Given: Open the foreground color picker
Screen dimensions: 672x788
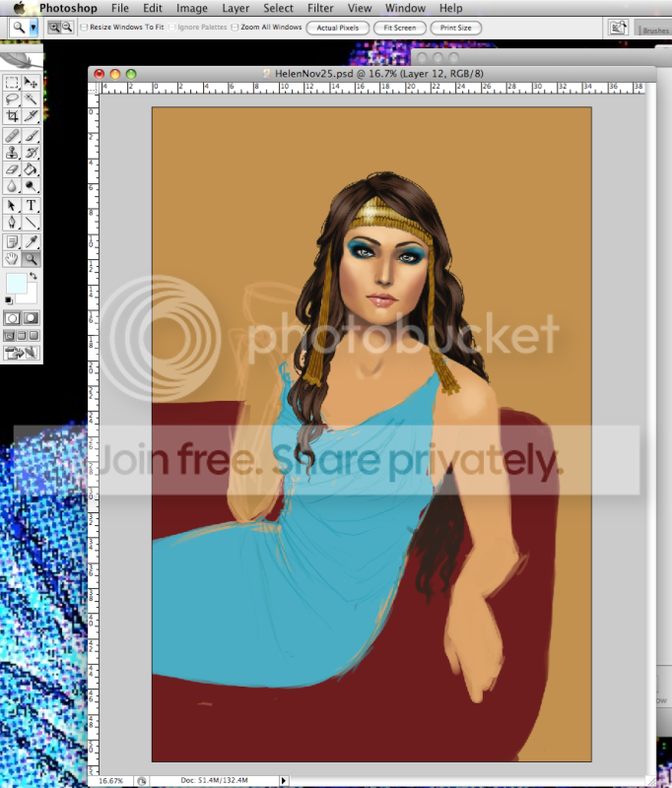Looking at the screenshot, I should (x=16, y=283).
